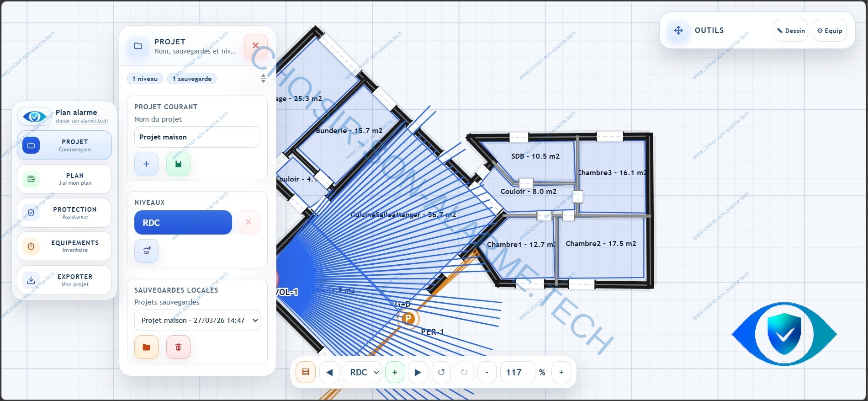Viewport: 868px width, 401px height.
Task: Click the 1 niveau badge
Action: click(145, 79)
